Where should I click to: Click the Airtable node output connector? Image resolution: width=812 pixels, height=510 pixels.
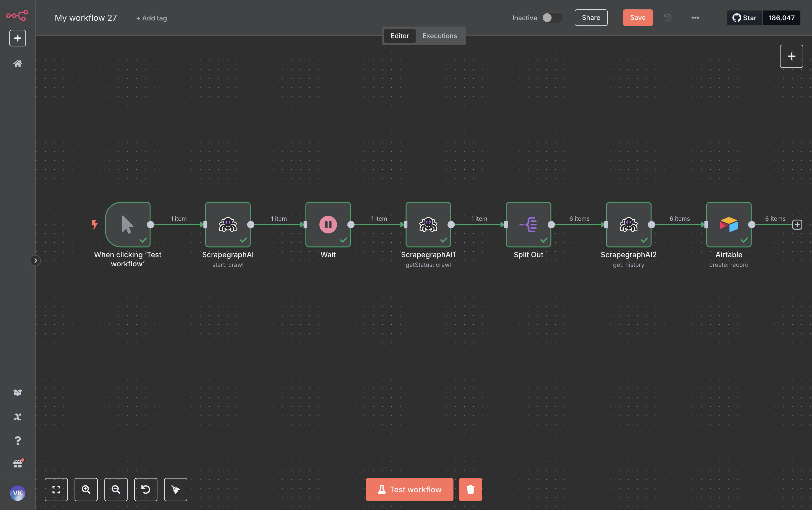[x=752, y=225]
